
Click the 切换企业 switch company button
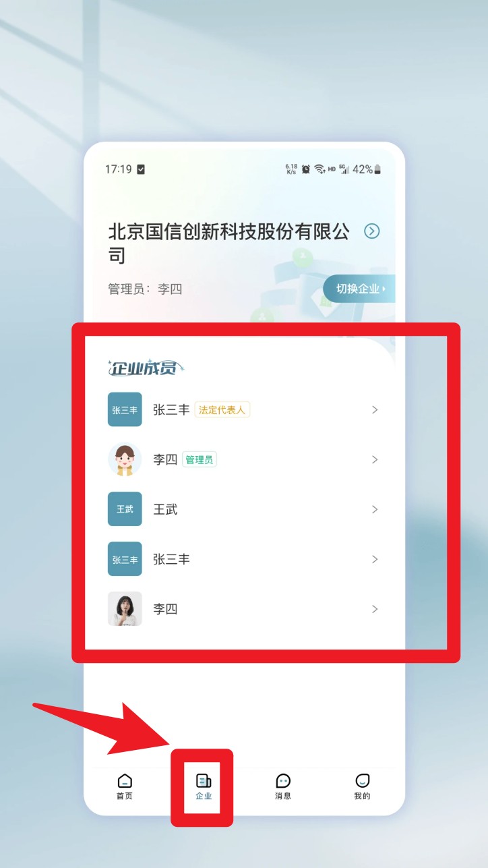point(359,289)
